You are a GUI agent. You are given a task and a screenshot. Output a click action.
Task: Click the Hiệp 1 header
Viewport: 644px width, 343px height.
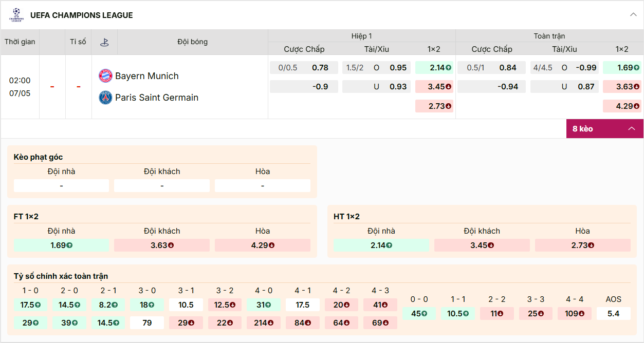(x=362, y=36)
